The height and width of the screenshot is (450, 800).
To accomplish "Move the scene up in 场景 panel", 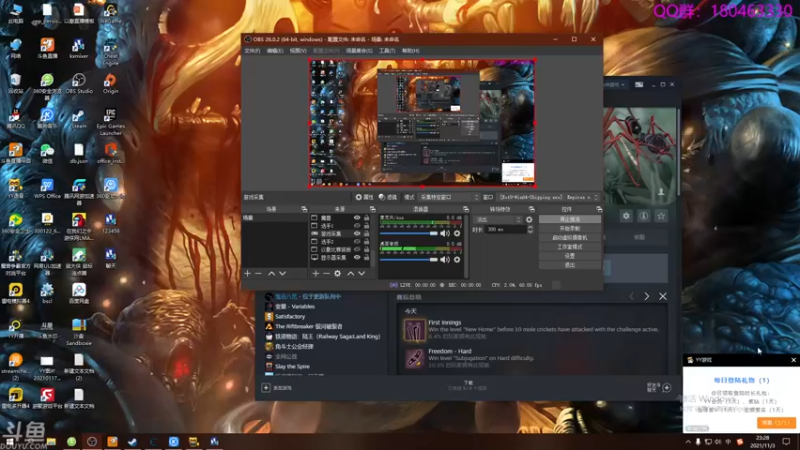I will pos(271,273).
